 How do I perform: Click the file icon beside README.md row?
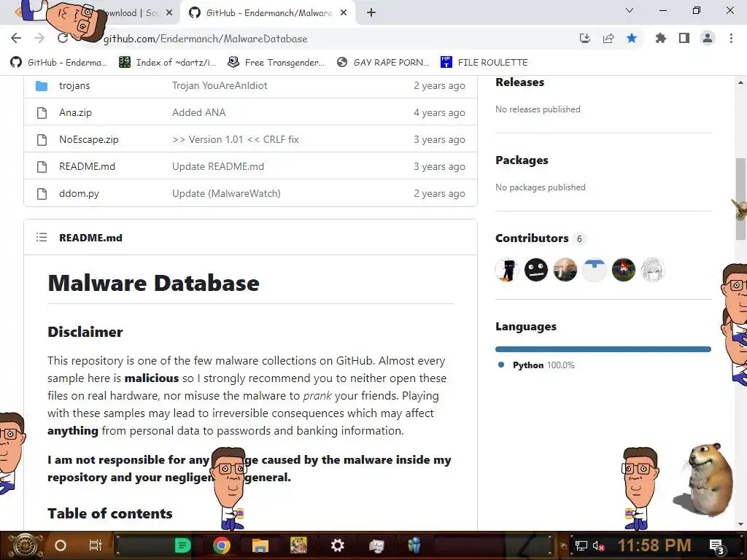(42, 167)
